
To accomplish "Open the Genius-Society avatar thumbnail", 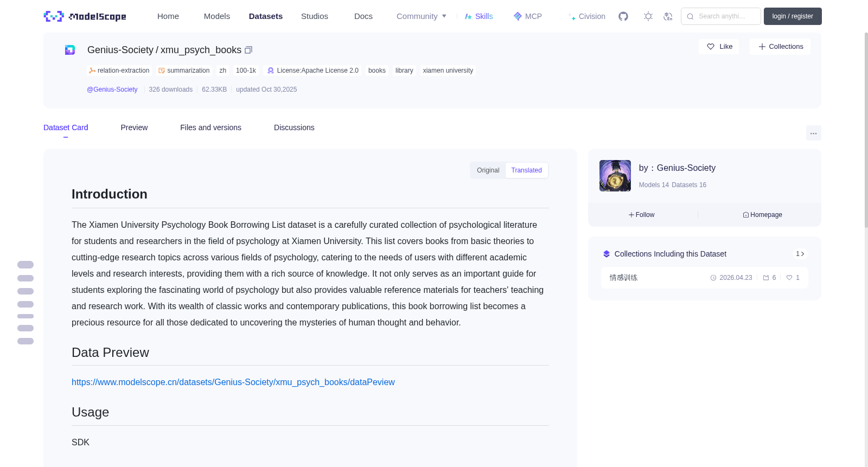I will (x=615, y=176).
